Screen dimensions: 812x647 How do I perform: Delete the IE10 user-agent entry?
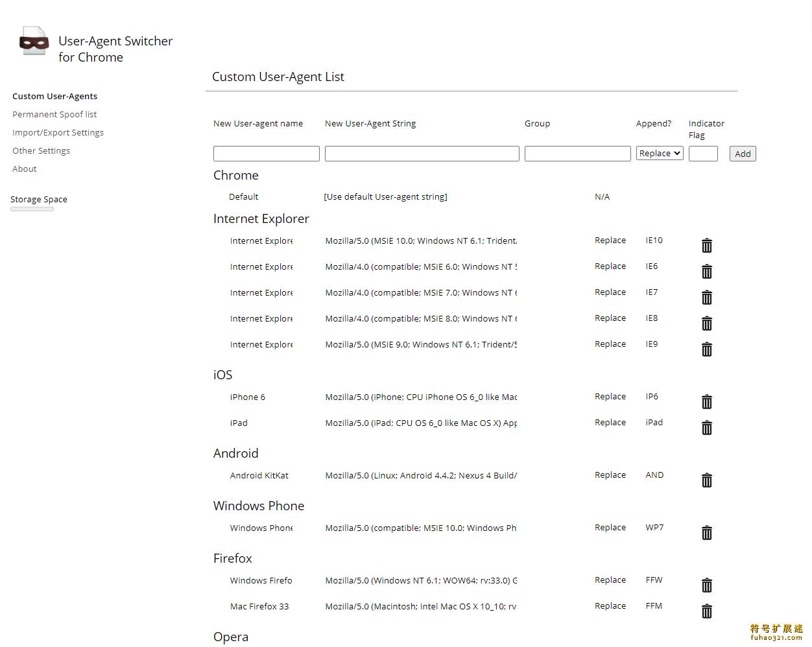(x=707, y=246)
